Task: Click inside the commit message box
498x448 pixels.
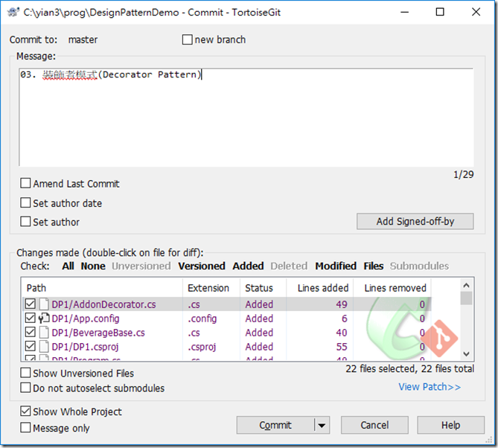Action: (246, 118)
